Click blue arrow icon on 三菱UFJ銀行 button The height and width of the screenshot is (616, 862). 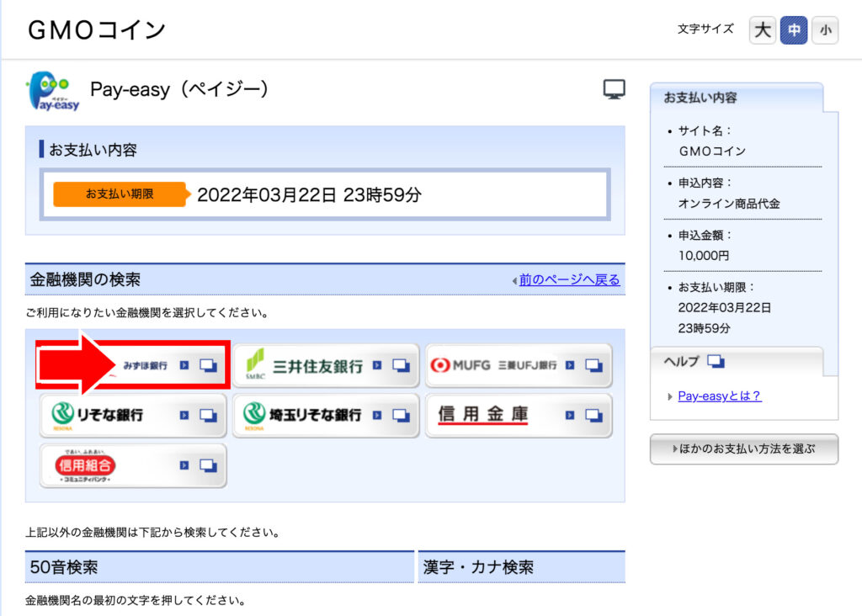[570, 365]
